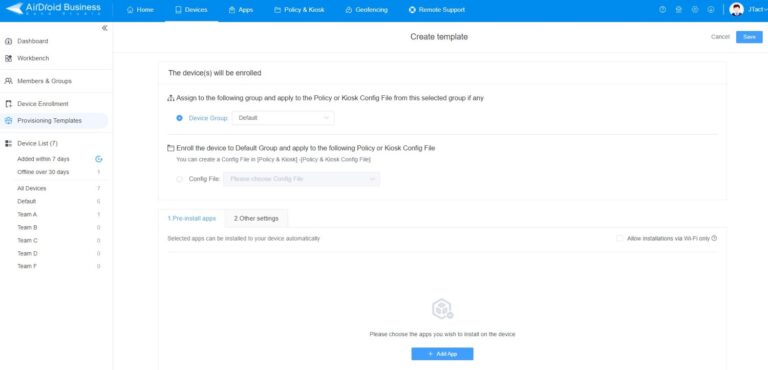The image size is (768, 370).
Task: Open the Device Group Default dropdown
Action: click(x=283, y=118)
